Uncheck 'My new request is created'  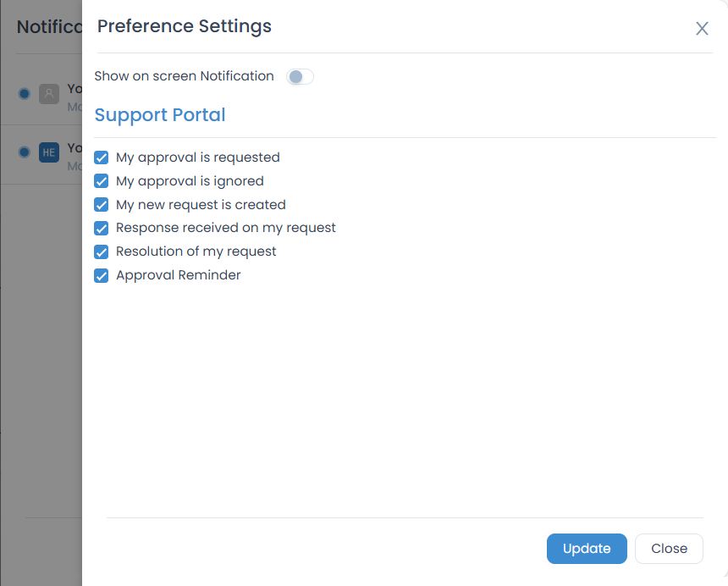(x=102, y=205)
